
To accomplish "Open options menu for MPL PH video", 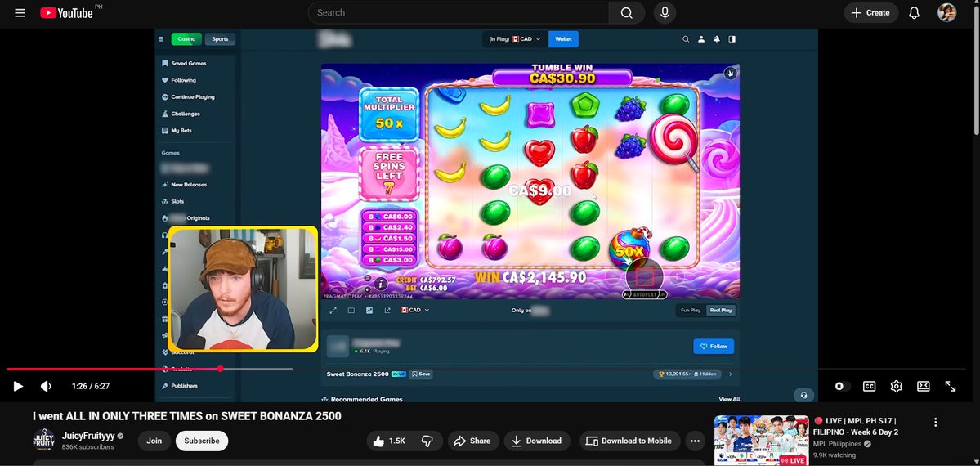I will pyautogui.click(x=936, y=422).
